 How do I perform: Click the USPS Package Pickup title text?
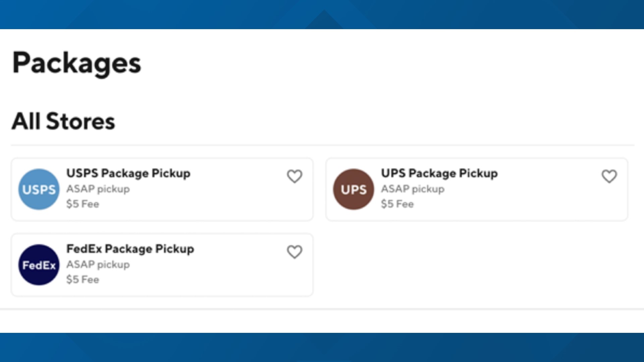[128, 174]
